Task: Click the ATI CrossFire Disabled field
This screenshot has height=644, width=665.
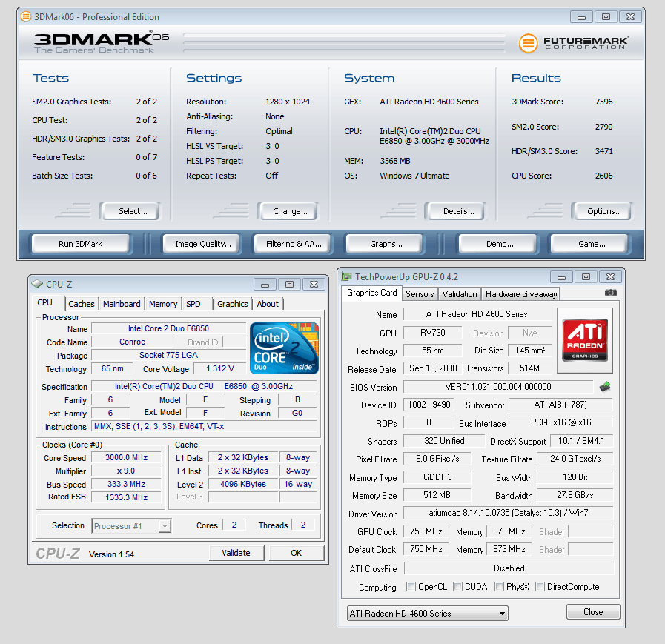Action: pyautogui.click(x=509, y=568)
